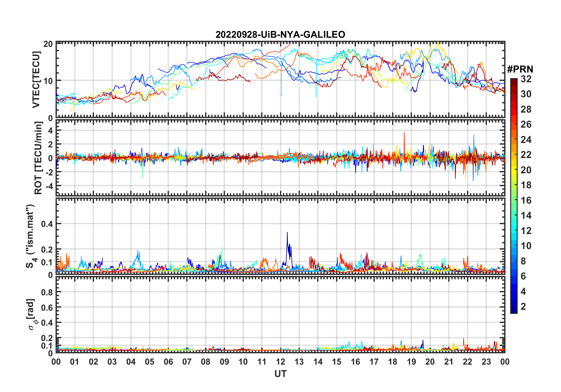Click colorbar tick label 14
Screen dimensions: 561x392
[x=526, y=215]
